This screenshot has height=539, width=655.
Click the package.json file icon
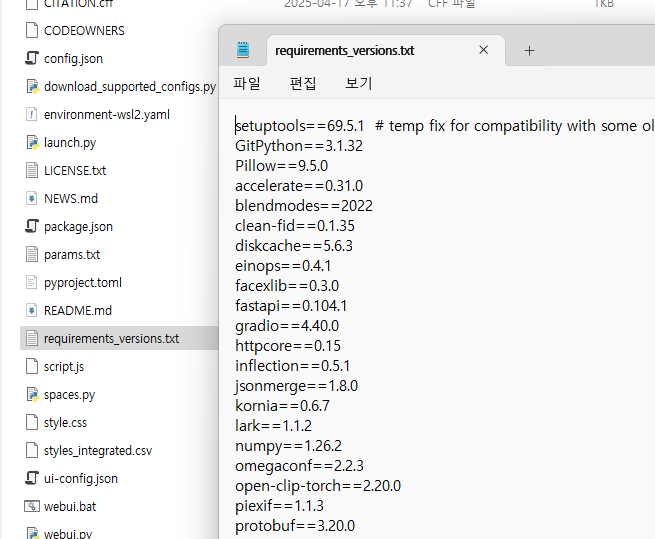(32, 226)
